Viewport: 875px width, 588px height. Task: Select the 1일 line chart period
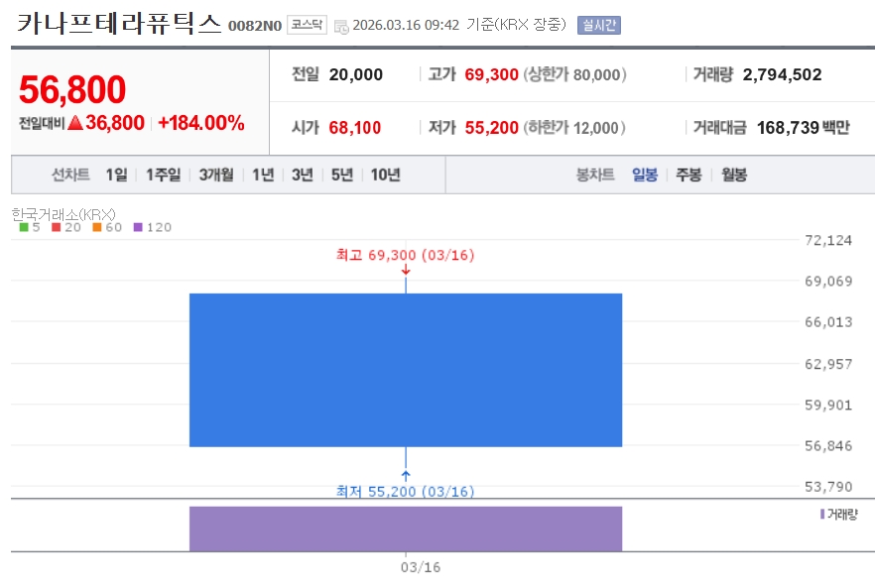(x=117, y=175)
